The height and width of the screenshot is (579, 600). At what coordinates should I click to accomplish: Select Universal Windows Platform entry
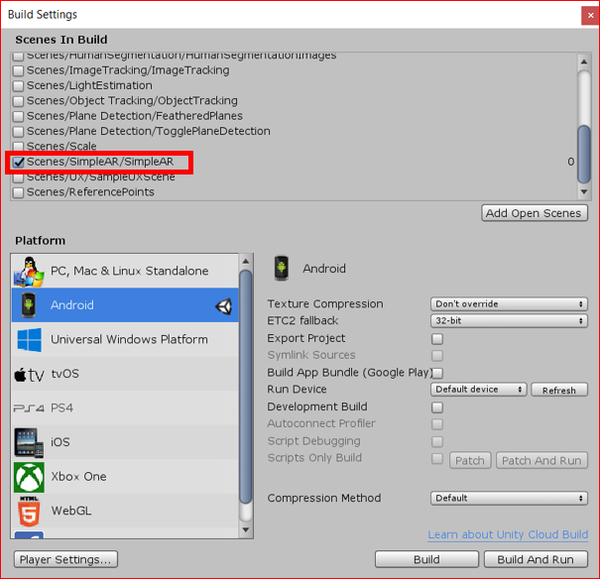[125, 339]
